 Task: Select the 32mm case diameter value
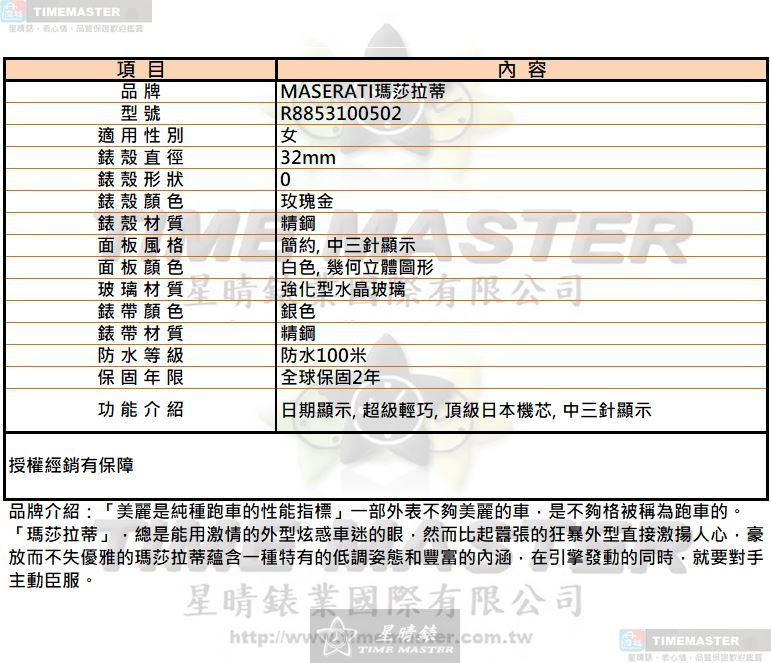click(x=308, y=157)
